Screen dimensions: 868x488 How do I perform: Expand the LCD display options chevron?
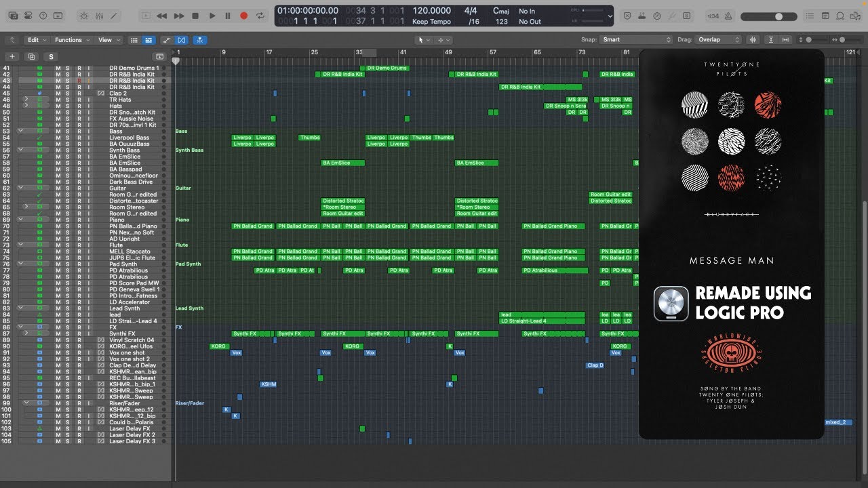[x=610, y=16]
